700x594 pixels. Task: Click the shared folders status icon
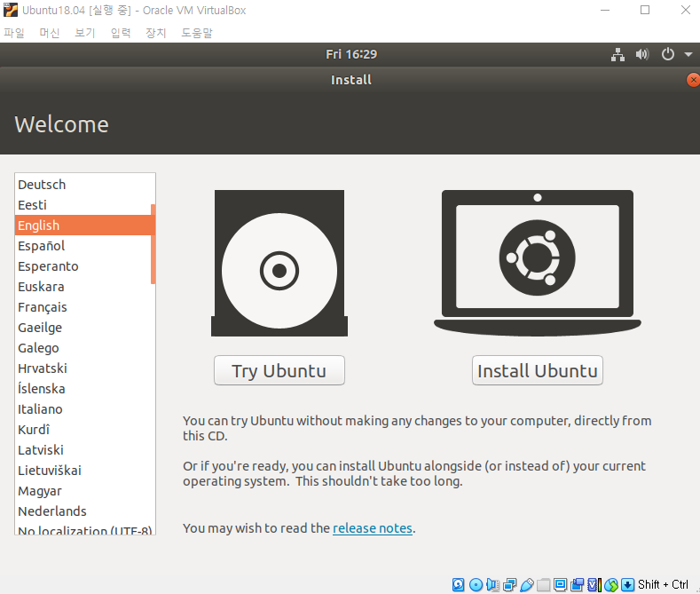pyautogui.click(x=543, y=584)
